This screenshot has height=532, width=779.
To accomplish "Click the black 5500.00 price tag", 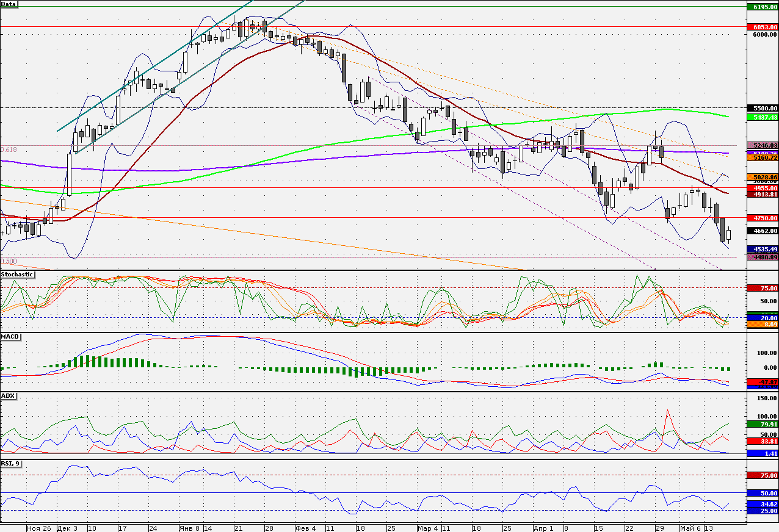I will pos(763,108).
